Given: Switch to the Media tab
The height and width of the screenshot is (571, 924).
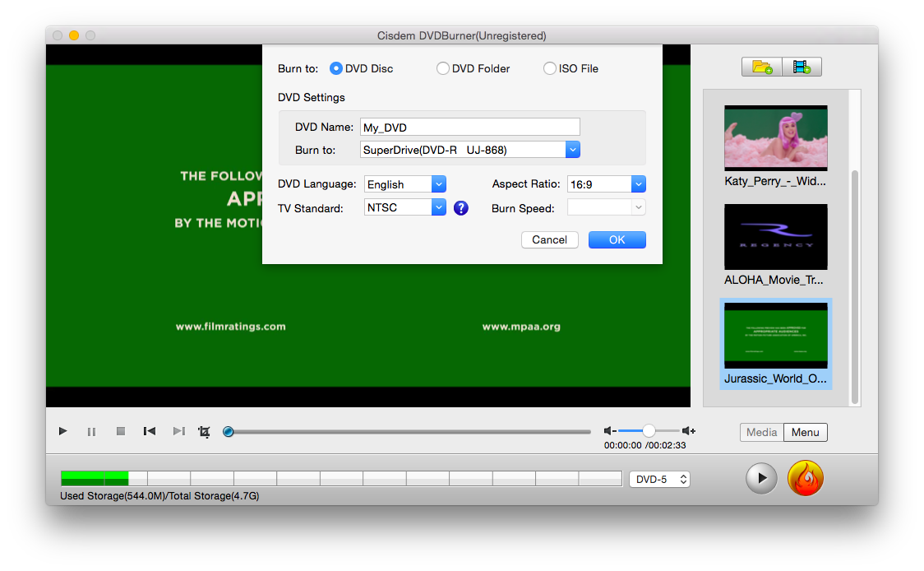Looking at the screenshot, I should click(x=761, y=432).
